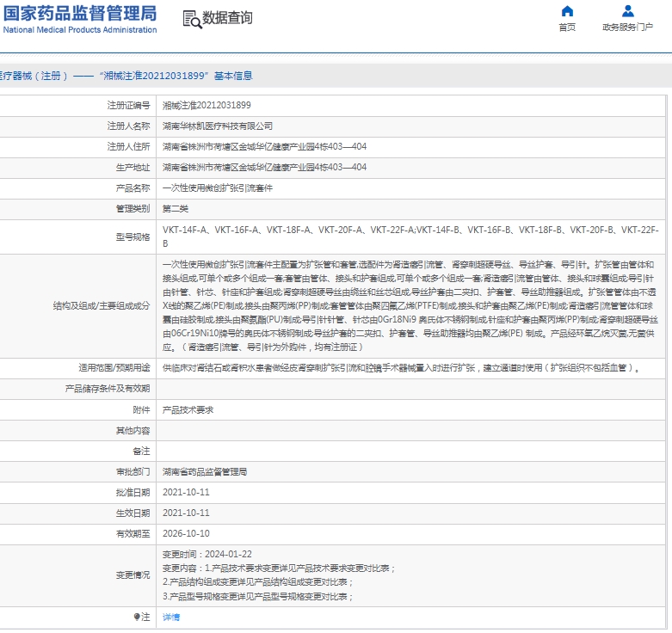Click the 产品结构组成变更 change line

pyautogui.click(x=257, y=582)
